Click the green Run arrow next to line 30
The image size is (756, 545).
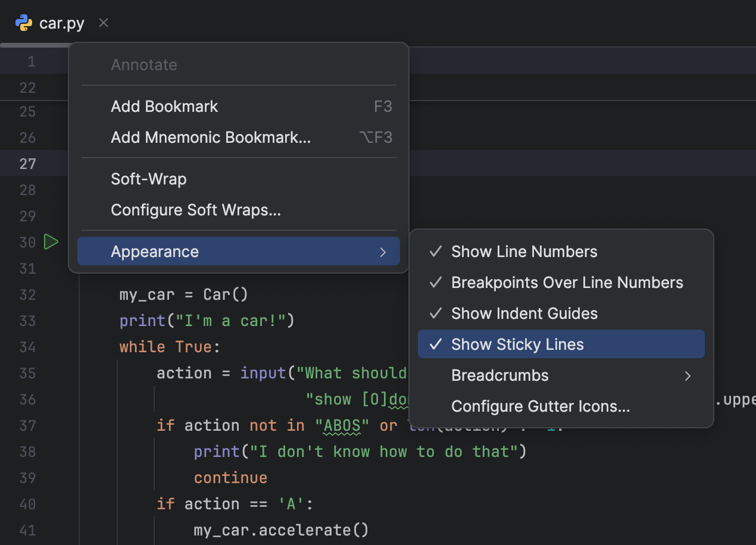point(51,242)
